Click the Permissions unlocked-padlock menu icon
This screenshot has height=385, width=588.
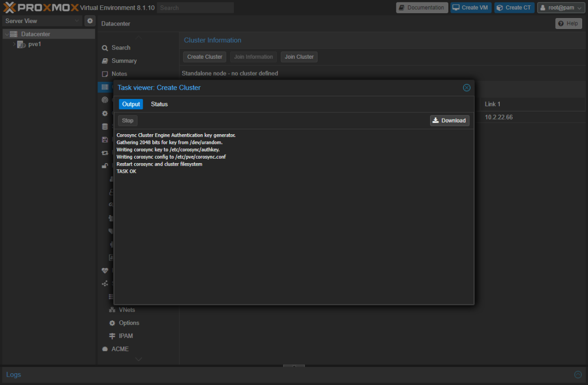[x=105, y=166]
